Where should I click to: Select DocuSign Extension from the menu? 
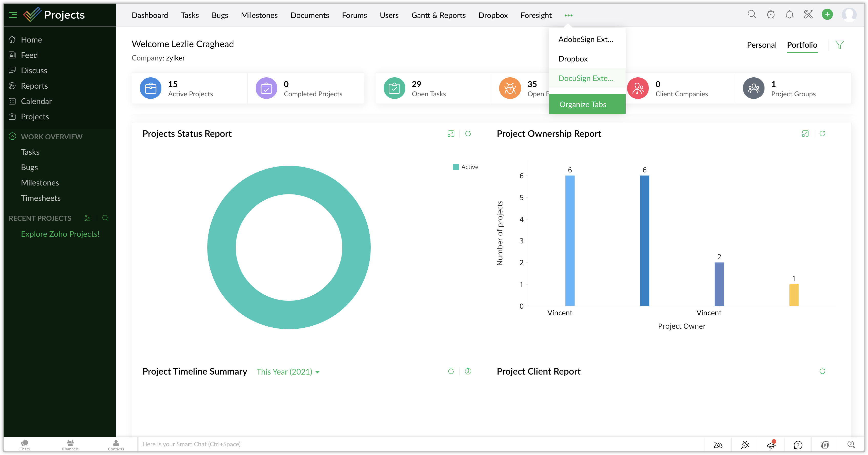click(x=586, y=78)
